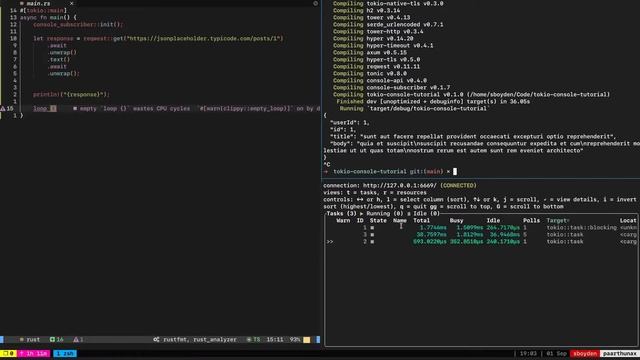Switch to tmux window 1 zsh
The image size is (640, 360).
(64, 353)
